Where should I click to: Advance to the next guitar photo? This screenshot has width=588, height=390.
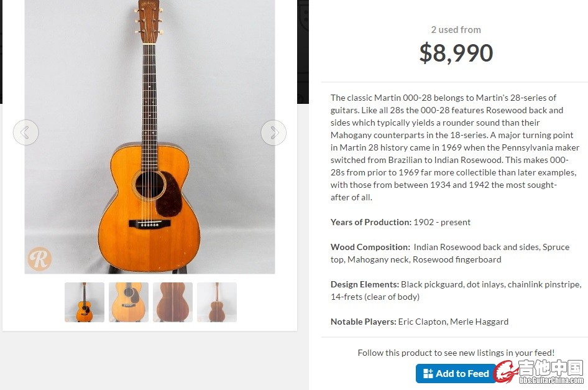pyautogui.click(x=273, y=132)
